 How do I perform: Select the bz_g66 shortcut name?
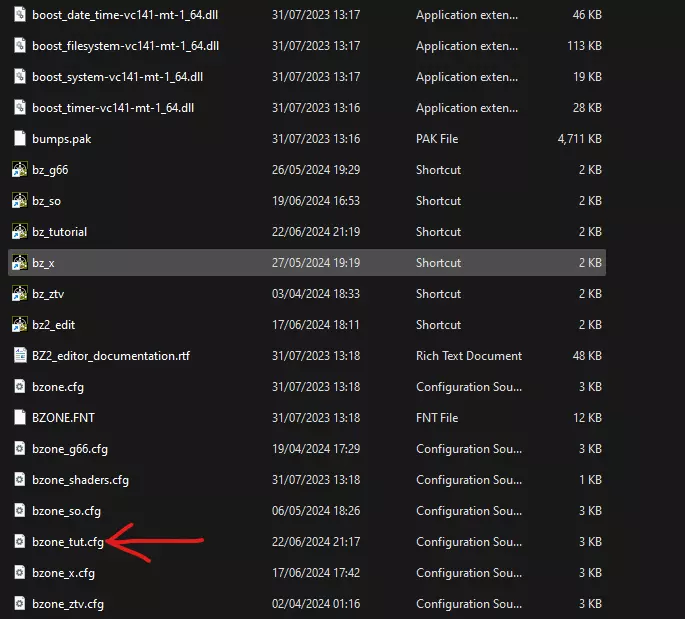point(50,170)
